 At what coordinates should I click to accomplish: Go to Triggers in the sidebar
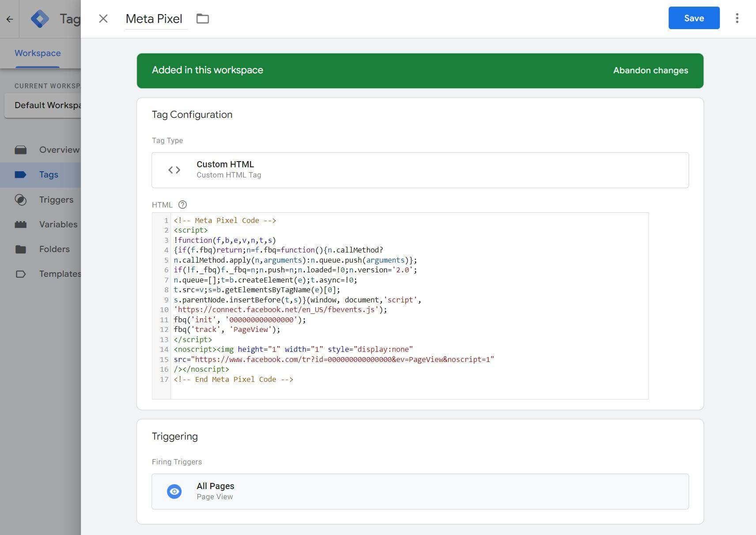click(56, 200)
